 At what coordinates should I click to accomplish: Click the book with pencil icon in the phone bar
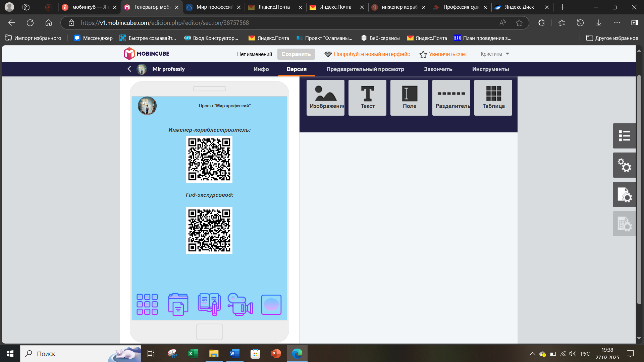click(209, 304)
